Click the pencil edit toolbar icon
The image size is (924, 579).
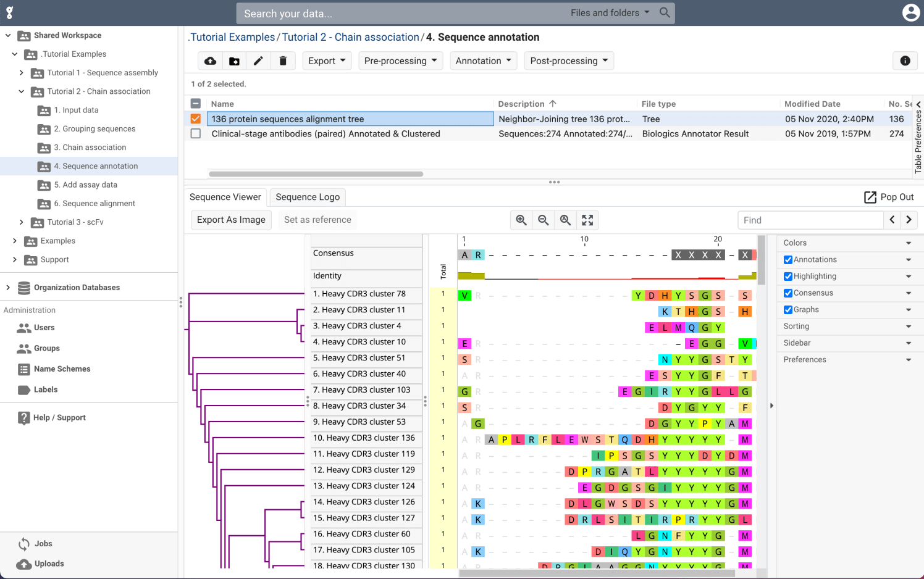tap(258, 60)
